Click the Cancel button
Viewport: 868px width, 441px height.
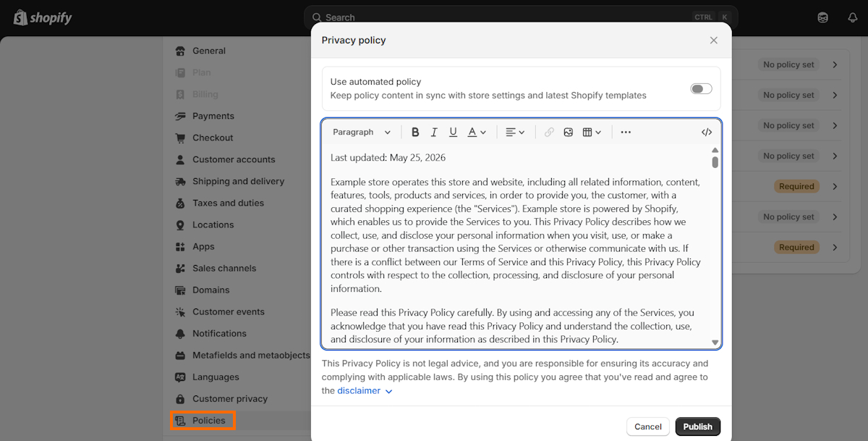pyautogui.click(x=648, y=427)
